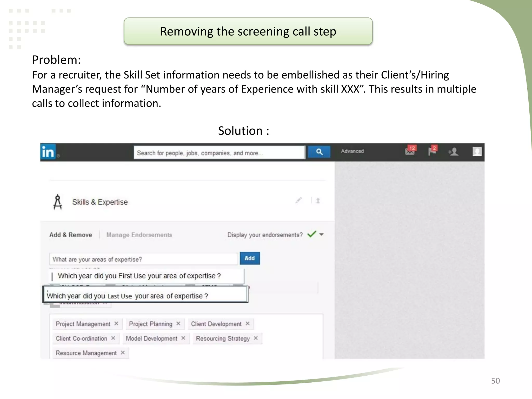The image size is (532, 399).
Task: Remove the Client Development skill
Action: tap(248, 323)
